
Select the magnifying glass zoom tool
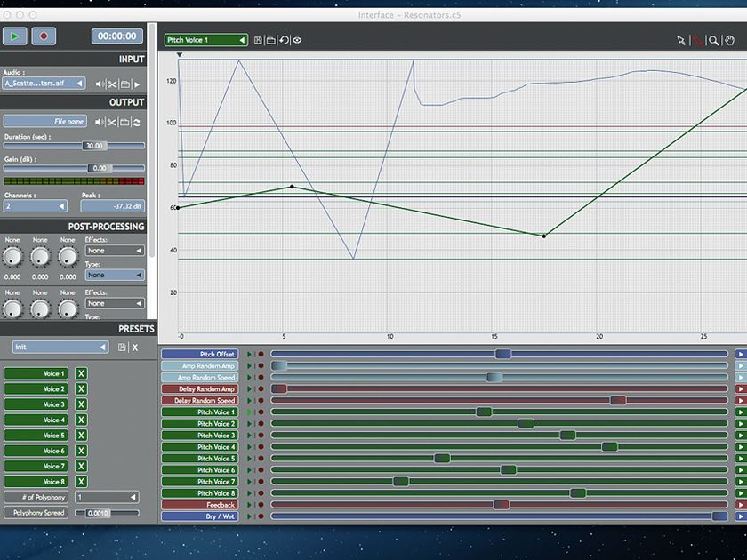pyautogui.click(x=712, y=41)
